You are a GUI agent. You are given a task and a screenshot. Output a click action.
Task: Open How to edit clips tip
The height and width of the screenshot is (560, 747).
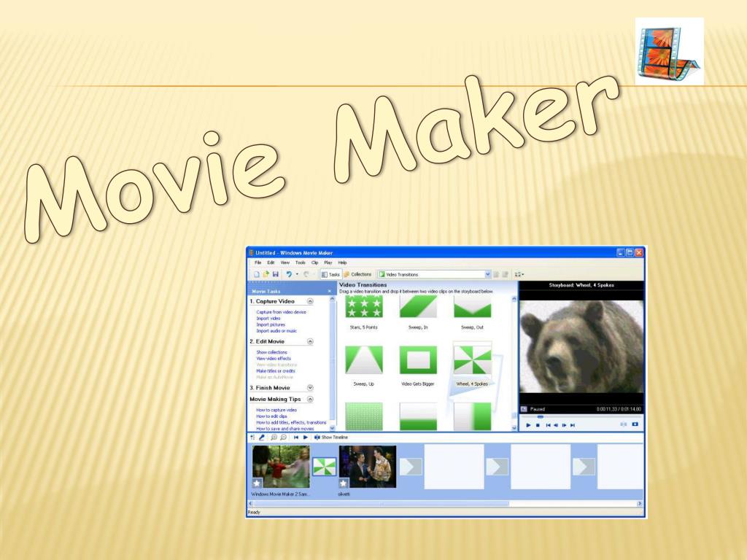pos(271,416)
